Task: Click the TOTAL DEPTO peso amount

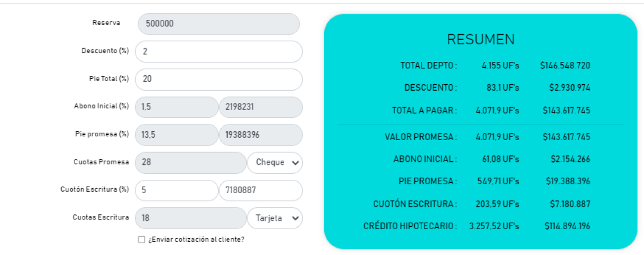Action: pyautogui.click(x=565, y=66)
